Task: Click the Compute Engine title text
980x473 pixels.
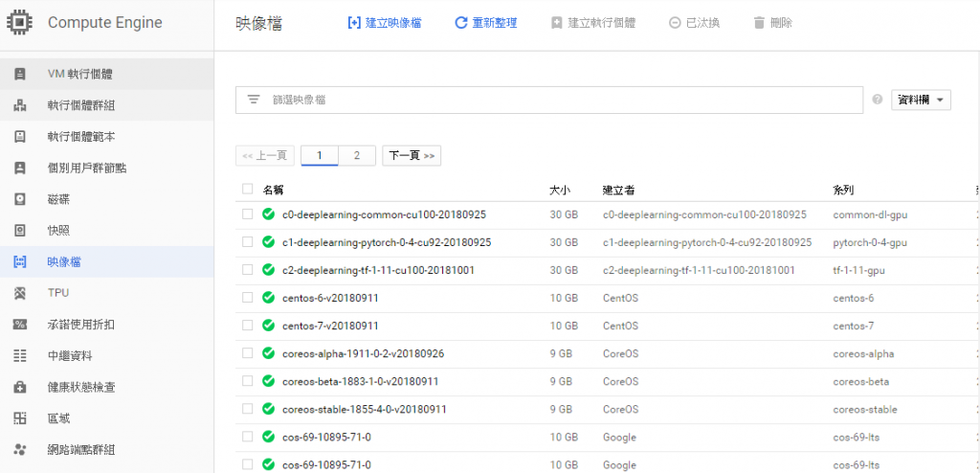Action: (x=105, y=23)
